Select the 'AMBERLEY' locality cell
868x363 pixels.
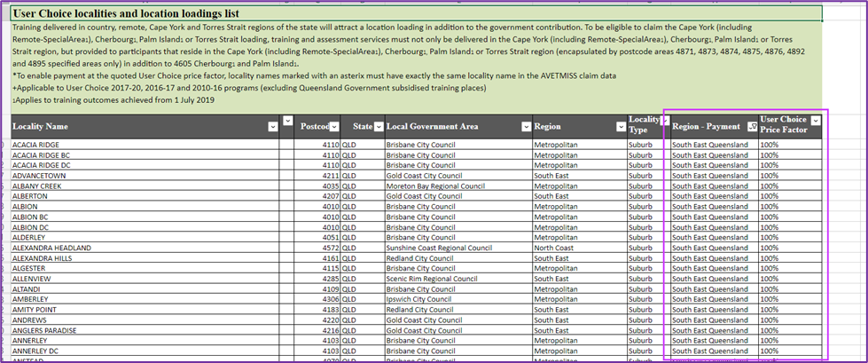(145, 299)
